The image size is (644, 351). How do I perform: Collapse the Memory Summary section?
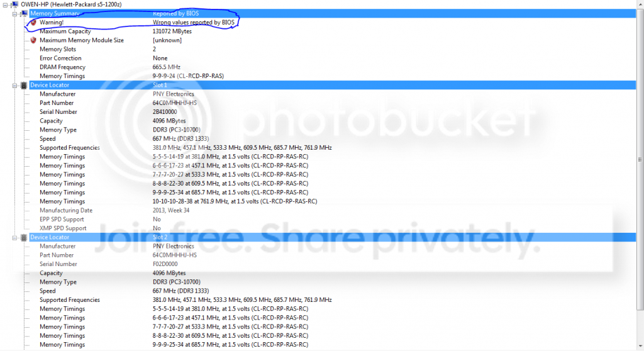(x=14, y=14)
